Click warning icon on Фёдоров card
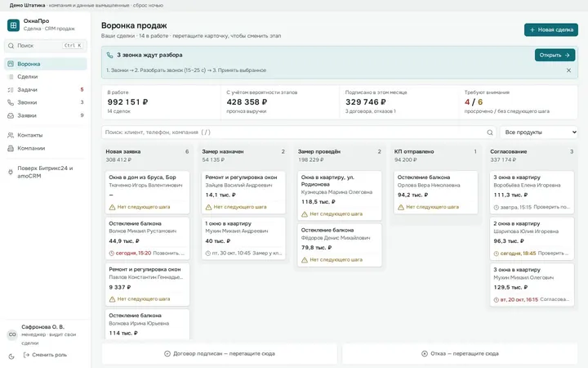The image size is (588, 368). tap(305, 260)
